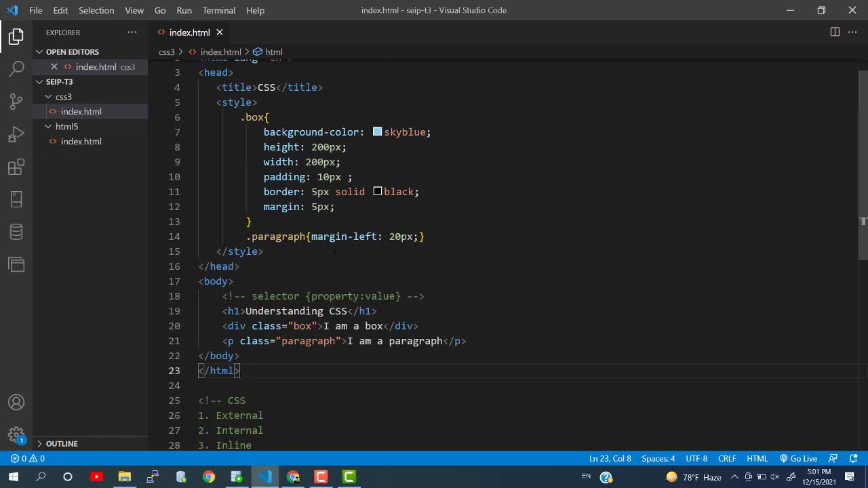Click the editor vertical scrollbar thumb
The height and width of the screenshot is (488, 868).
tap(863, 164)
